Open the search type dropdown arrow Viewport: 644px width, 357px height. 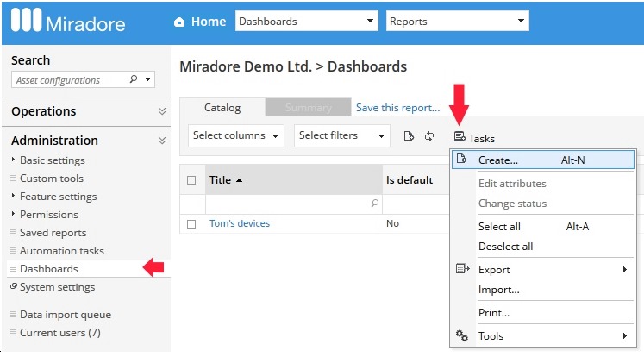tap(148, 79)
